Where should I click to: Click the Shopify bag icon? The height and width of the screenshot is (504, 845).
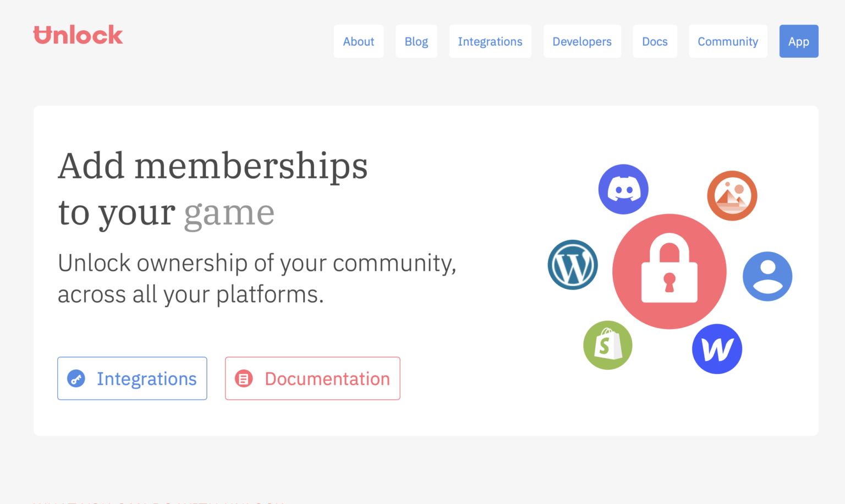coord(608,345)
